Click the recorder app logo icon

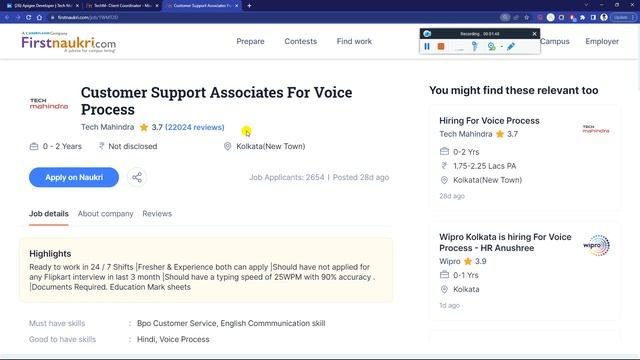point(427,34)
